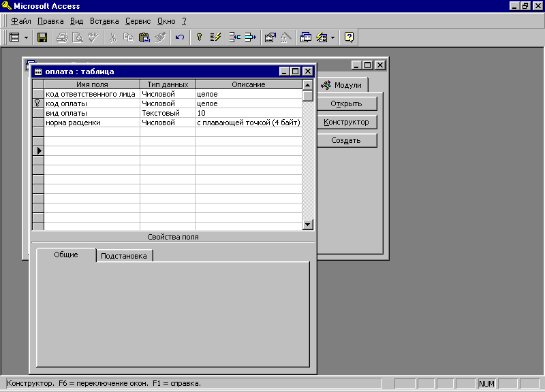The height and width of the screenshot is (392, 545).
Task: Click the Конструктор button
Action: [346, 122]
